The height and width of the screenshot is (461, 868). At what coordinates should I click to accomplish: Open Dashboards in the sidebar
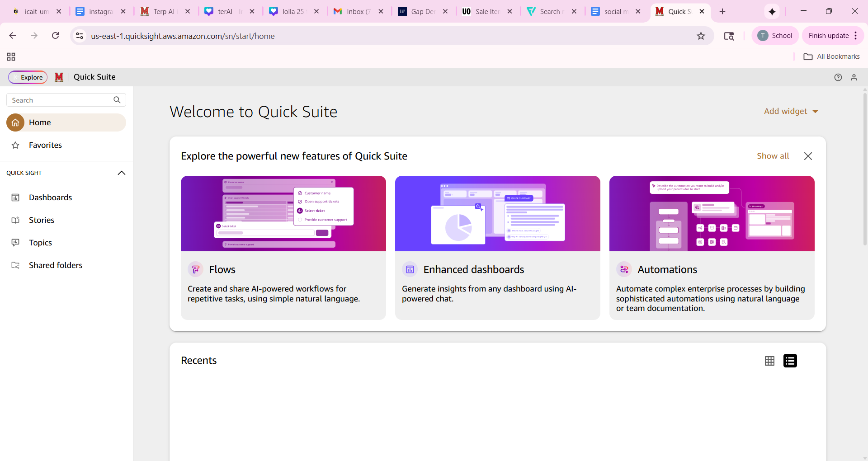[x=50, y=198]
